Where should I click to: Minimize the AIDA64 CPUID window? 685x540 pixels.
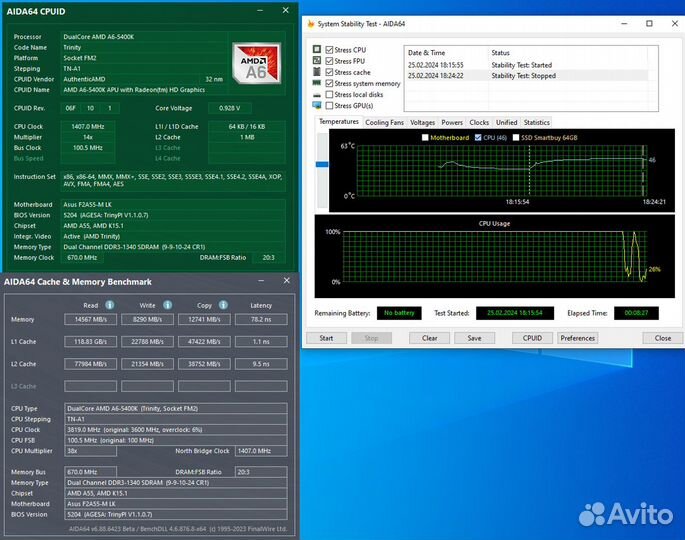[260, 10]
